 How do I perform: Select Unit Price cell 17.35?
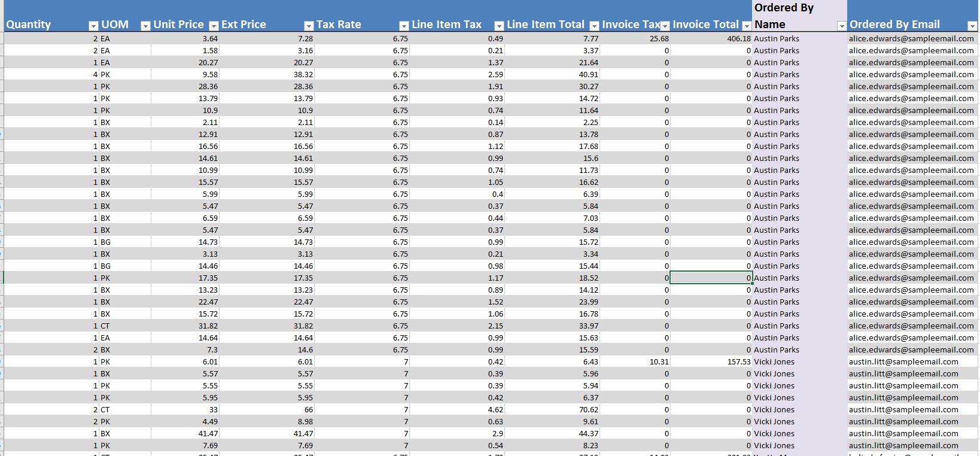(185, 278)
